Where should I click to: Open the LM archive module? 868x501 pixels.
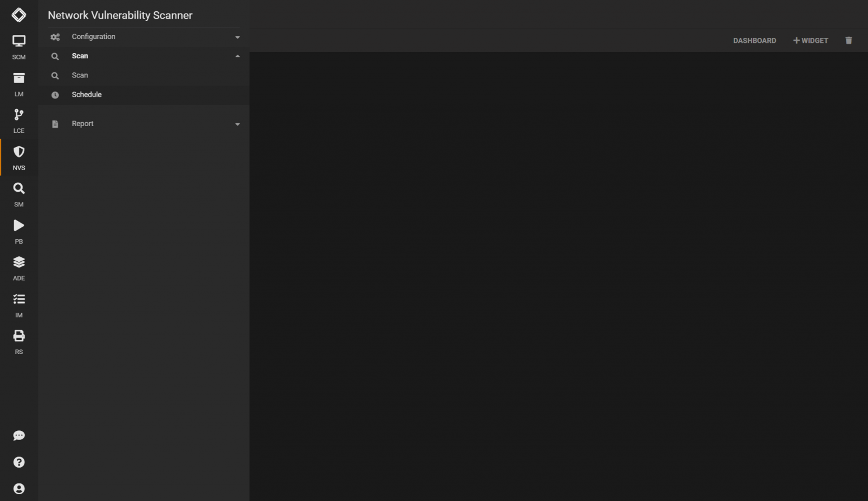tap(19, 84)
